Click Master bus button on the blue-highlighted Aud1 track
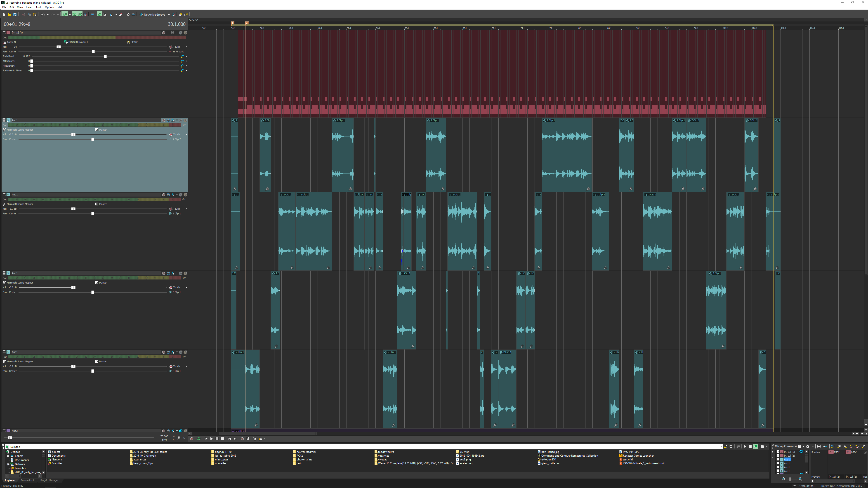The image size is (868, 488). (x=101, y=130)
